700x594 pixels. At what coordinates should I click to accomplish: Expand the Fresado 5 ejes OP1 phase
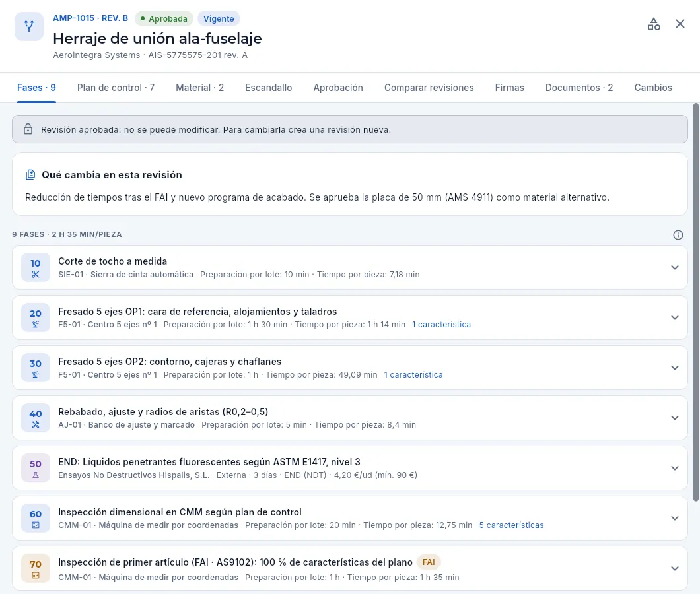[674, 317]
